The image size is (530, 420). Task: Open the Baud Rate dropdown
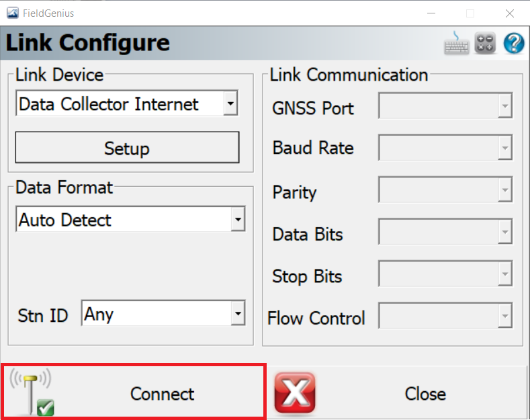(x=445, y=147)
